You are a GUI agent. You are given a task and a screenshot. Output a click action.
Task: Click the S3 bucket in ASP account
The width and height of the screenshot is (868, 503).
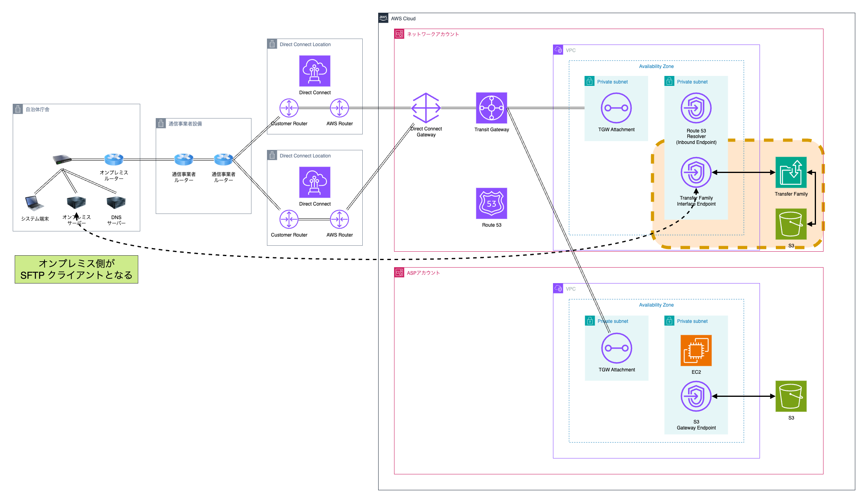pyautogui.click(x=791, y=396)
